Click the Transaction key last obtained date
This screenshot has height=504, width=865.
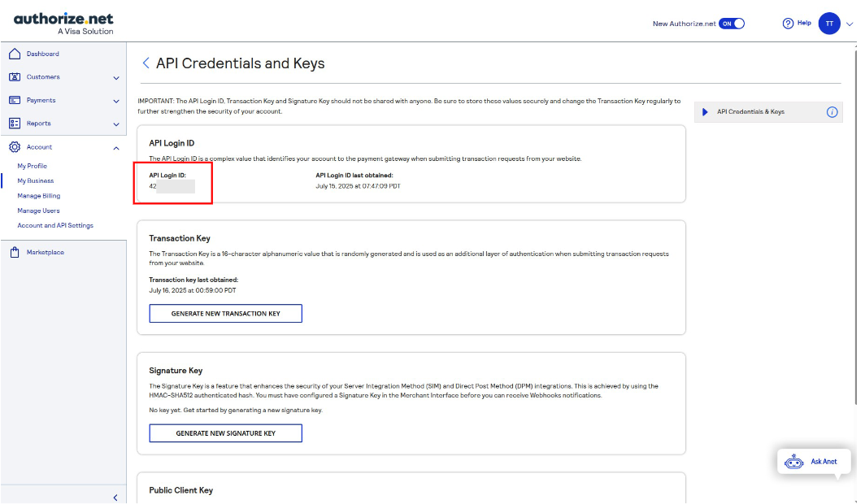coord(193,290)
